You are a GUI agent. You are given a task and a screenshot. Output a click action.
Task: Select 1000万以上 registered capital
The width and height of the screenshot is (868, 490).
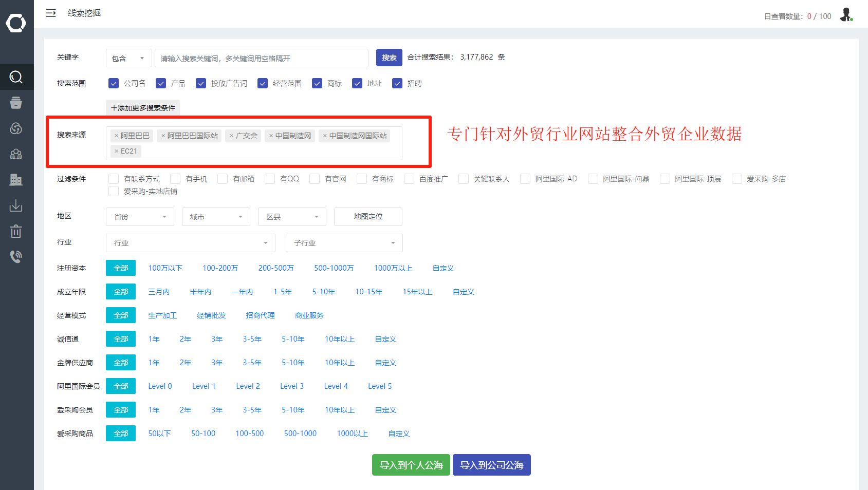393,268
